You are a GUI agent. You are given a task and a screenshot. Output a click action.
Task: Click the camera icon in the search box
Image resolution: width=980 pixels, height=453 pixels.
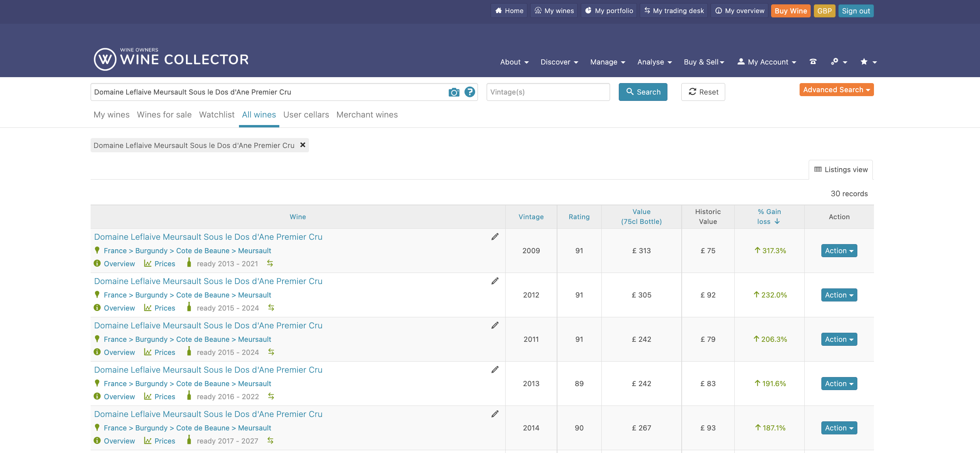tap(454, 92)
